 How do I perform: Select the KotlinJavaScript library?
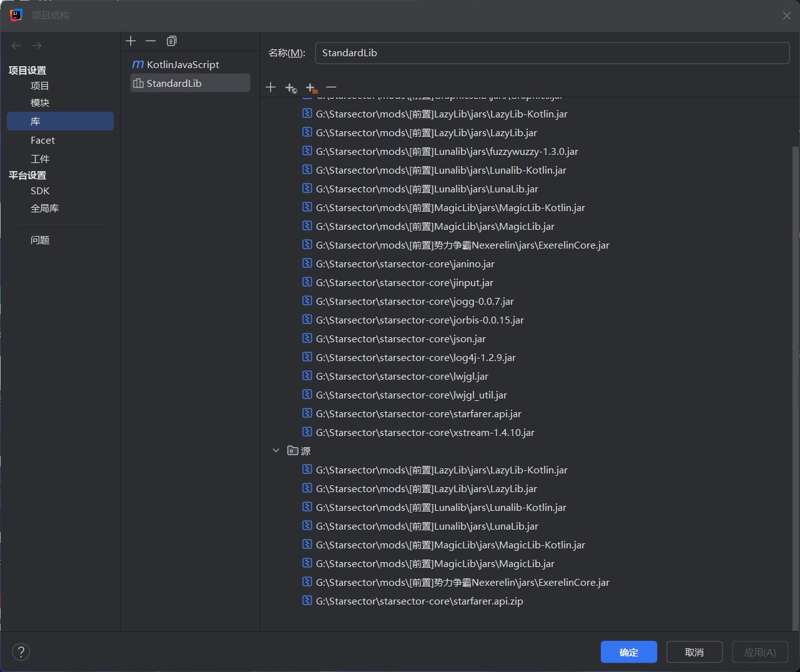coord(182,65)
